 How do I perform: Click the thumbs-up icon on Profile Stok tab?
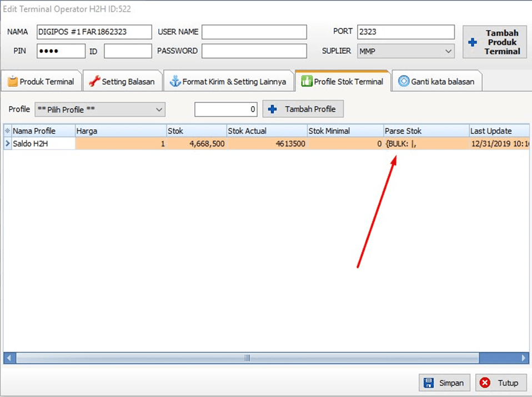tap(306, 82)
